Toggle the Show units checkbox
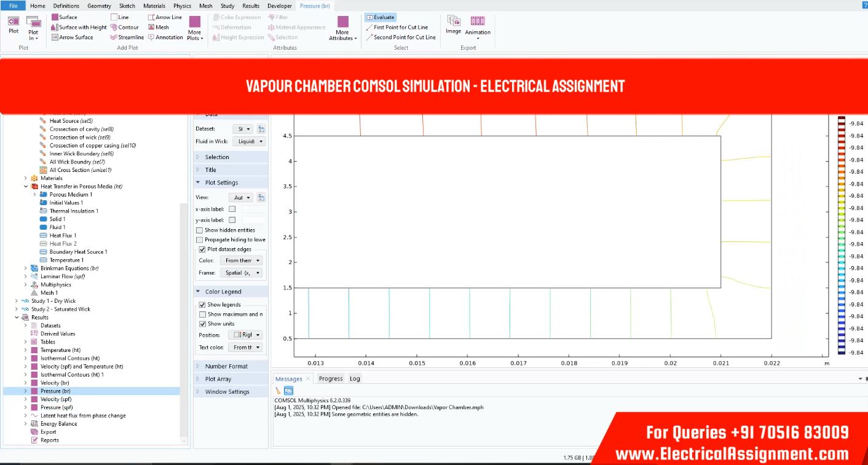Viewport: 868px width, 465px height. pyautogui.click(x=202, y=324)
